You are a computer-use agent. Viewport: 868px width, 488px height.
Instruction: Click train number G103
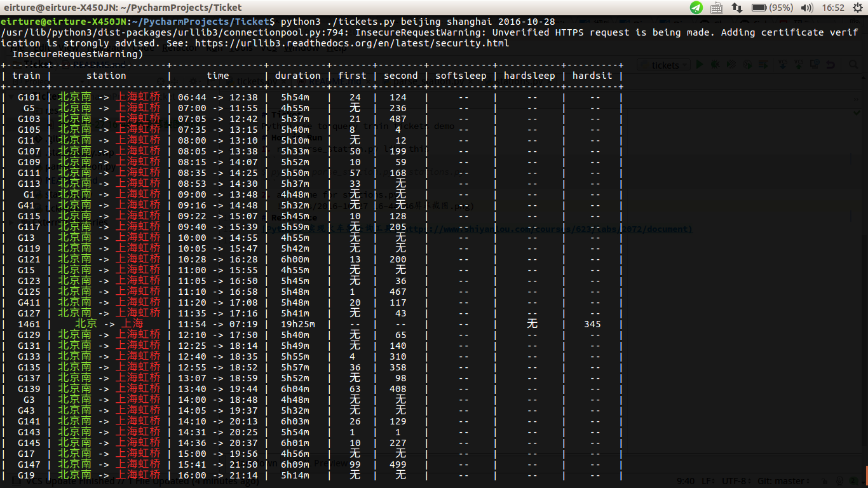coord(29,119)
